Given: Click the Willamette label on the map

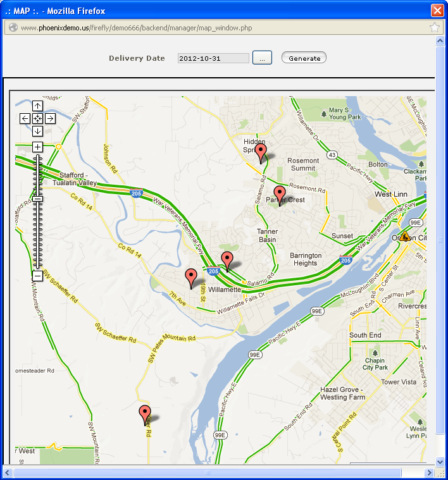Looking at the screenshot, I should [x=225, y=290].
